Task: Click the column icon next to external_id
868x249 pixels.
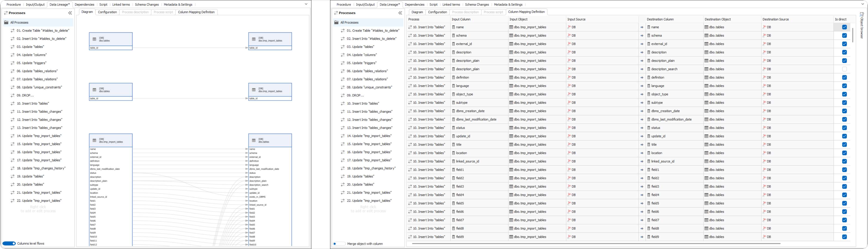Action: [453, 44]
